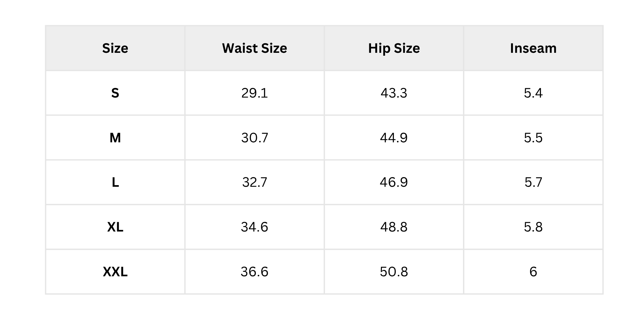Screen dimensions: 644x322
Task: Click waist value 32.7 for size L
Action: [x=254, y=182]
